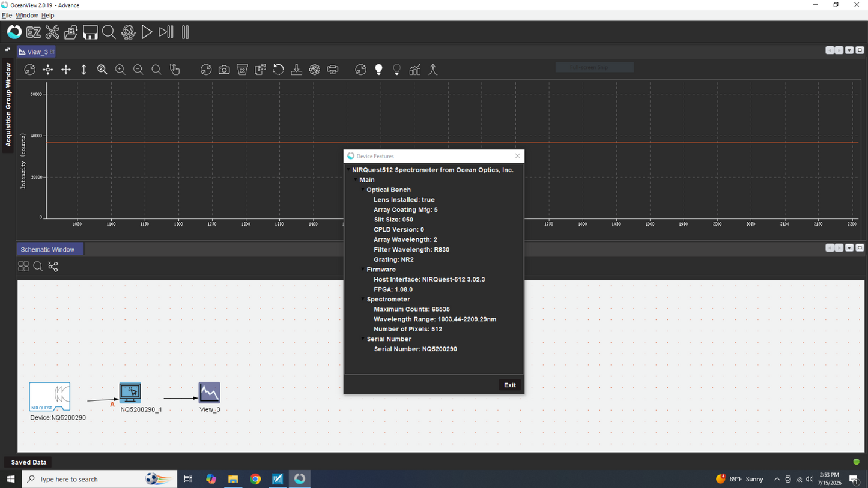Click the NIR QUEST device node in schematic
Screen dimensions: 868x488
pos(50,397)
